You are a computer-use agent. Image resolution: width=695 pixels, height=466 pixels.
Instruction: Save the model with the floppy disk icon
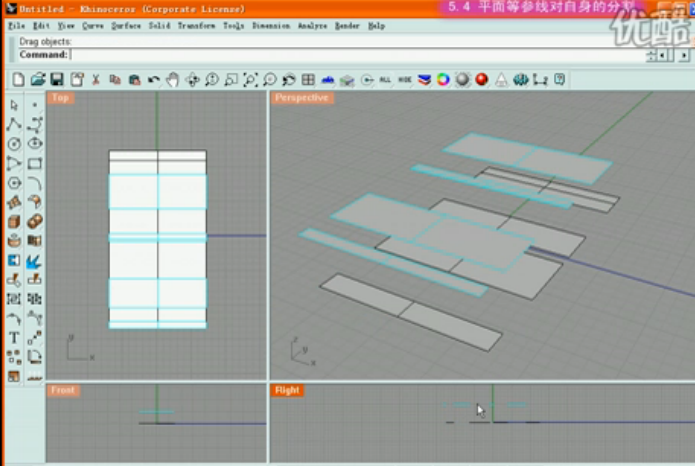coord(57,79)
